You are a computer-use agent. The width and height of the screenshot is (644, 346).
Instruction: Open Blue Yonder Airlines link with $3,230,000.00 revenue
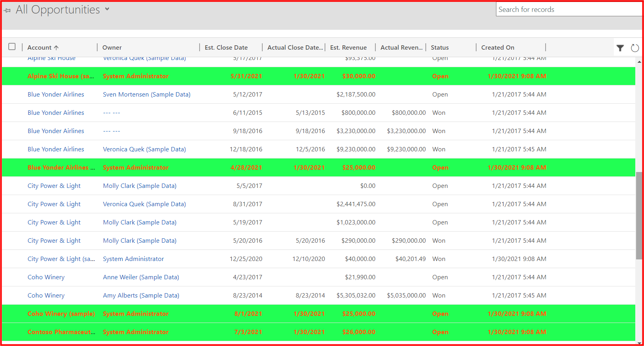coord(56,131)
